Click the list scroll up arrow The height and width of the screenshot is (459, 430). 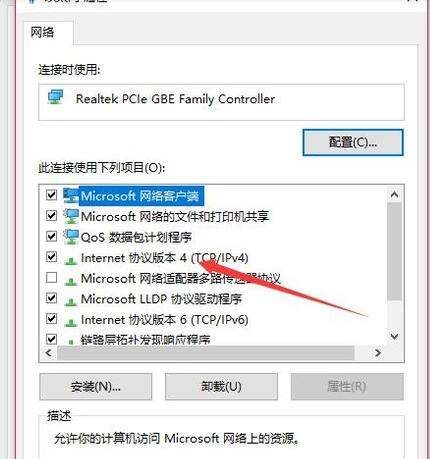(x=395, y=194)
